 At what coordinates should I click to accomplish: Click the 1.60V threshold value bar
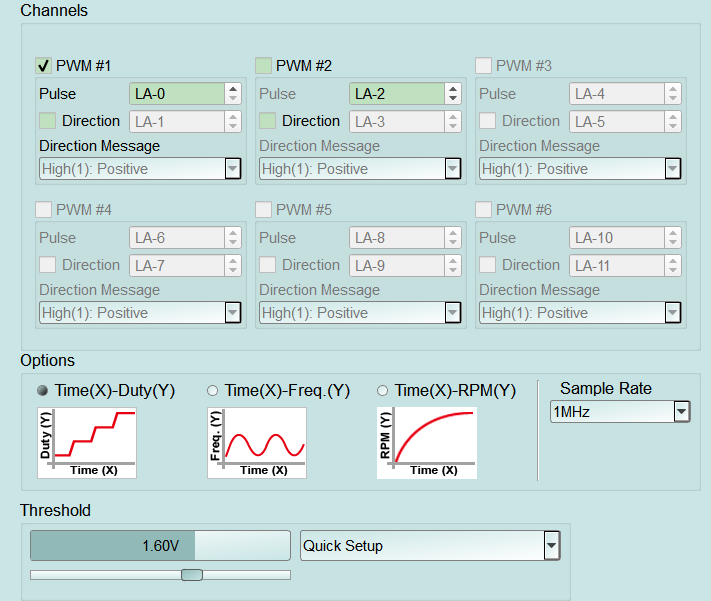(x=160, y=546)
